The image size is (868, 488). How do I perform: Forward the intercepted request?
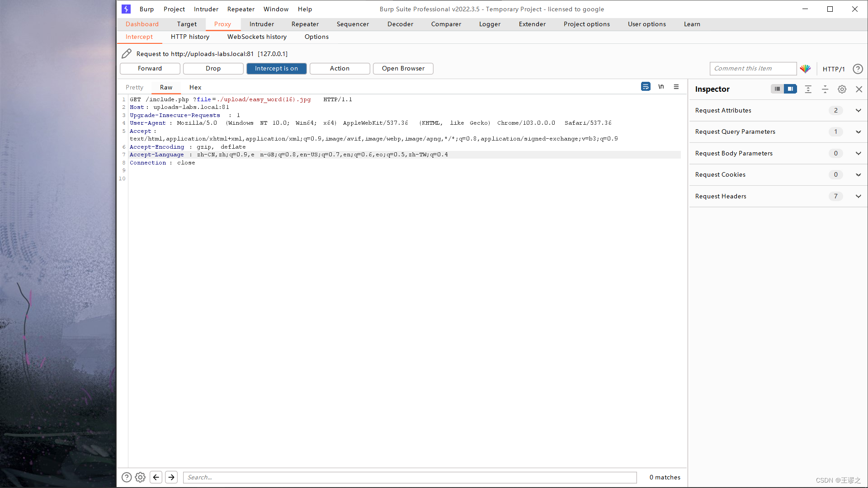pos(150,69)
